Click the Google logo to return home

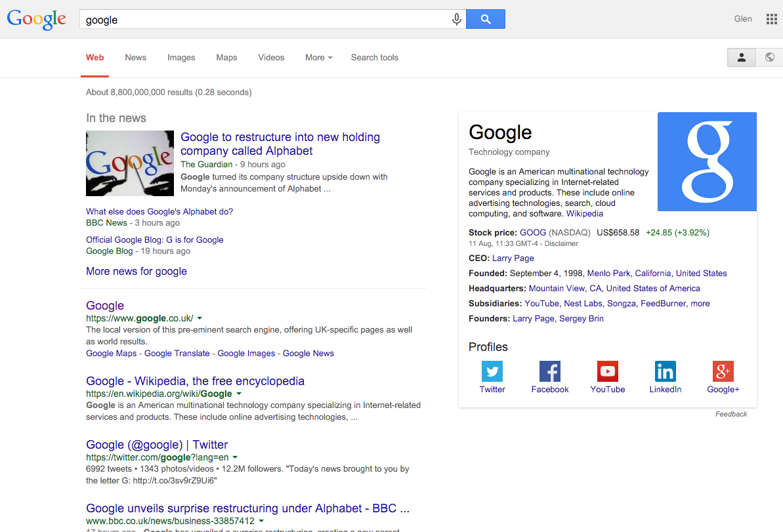click(36, 19)
